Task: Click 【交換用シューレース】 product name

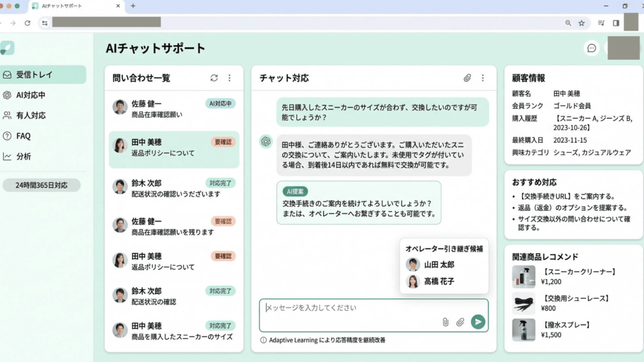Action: 576,299
